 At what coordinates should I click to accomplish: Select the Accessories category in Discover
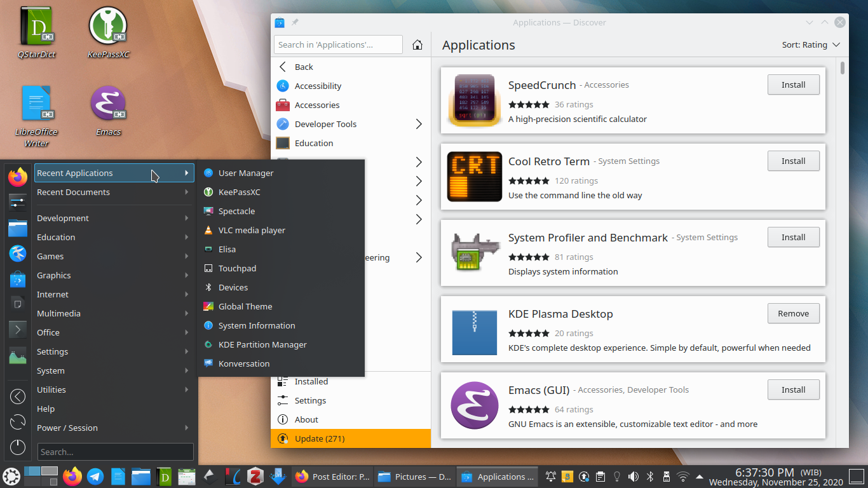[351, 105]
